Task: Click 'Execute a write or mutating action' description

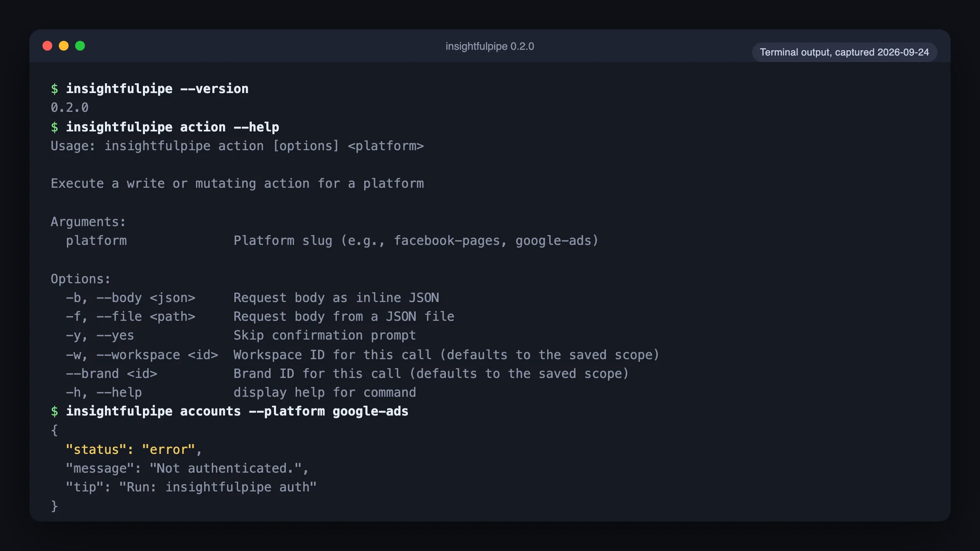Action: [237, 183]
